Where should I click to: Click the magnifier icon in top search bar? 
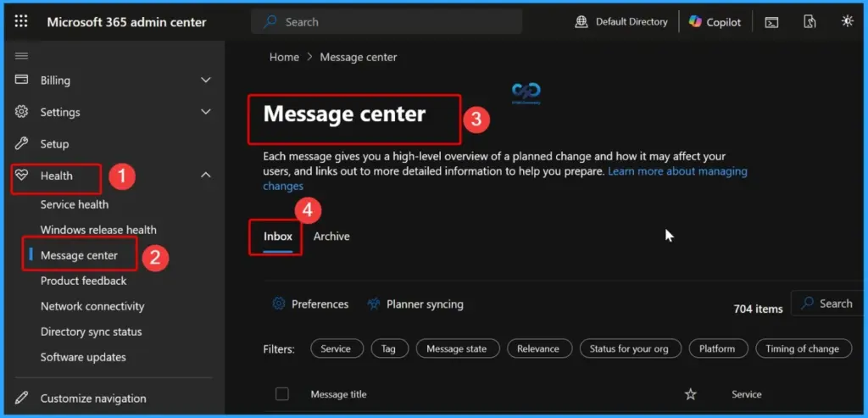tap(270, 21)
